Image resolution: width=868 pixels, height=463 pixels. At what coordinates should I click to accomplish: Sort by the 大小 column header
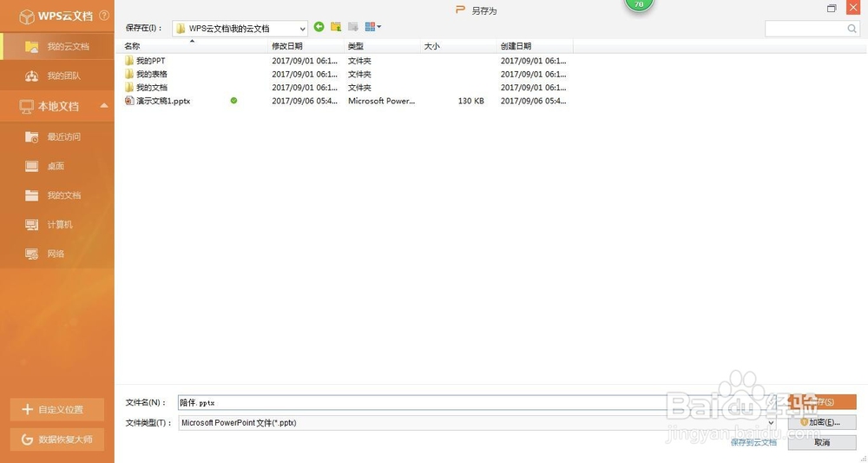tap(459, 46)
